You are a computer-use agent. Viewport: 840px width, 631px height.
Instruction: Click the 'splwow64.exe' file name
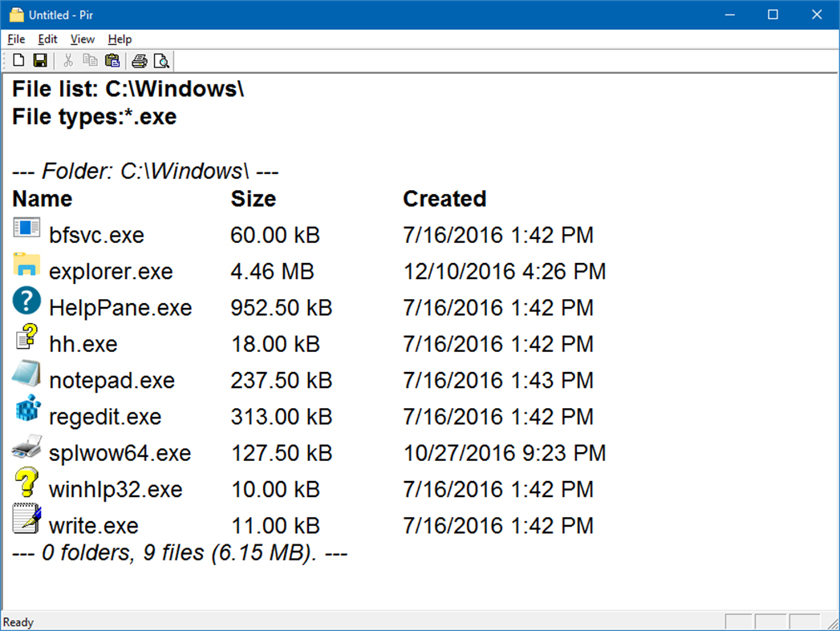point(120,453)
